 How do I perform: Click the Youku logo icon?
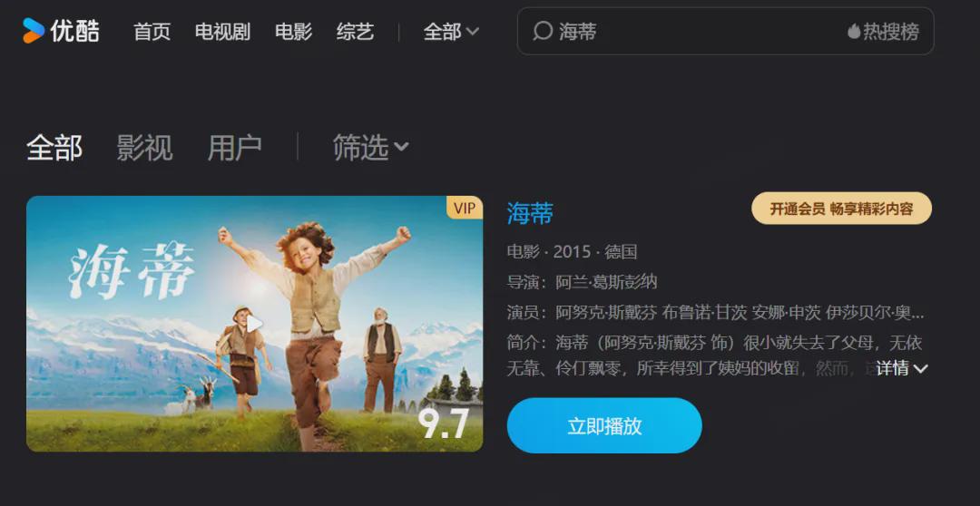click(x=34, y=31)
